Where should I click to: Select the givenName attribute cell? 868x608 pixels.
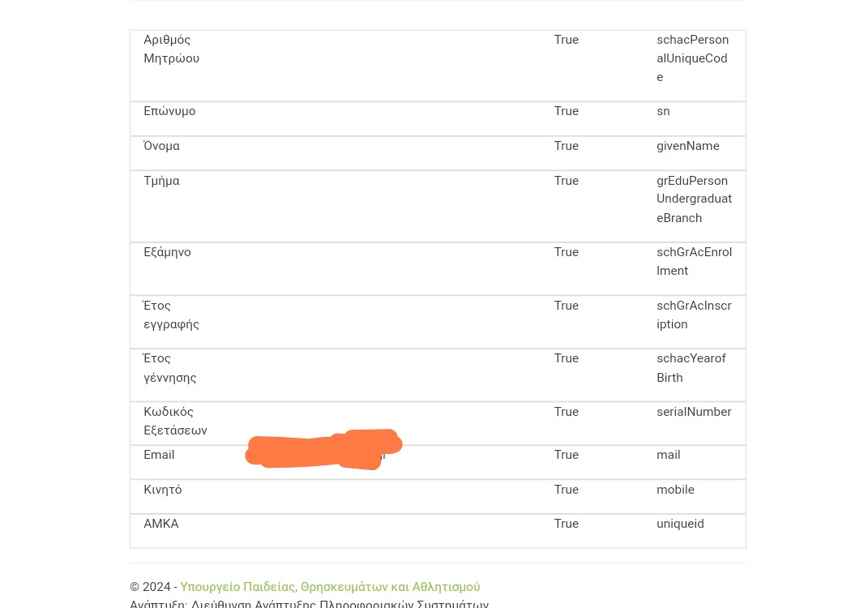click(x=688, y=146)
